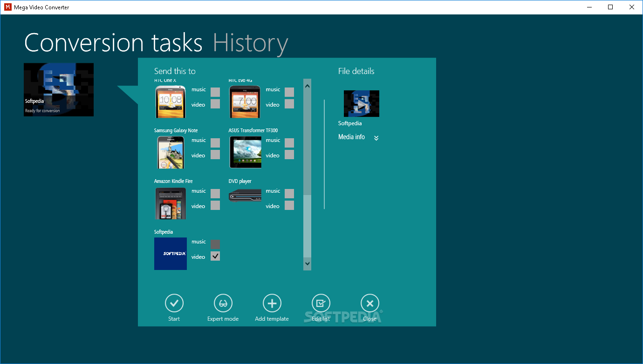Click the Start checkmark icon

coord(174,303)
